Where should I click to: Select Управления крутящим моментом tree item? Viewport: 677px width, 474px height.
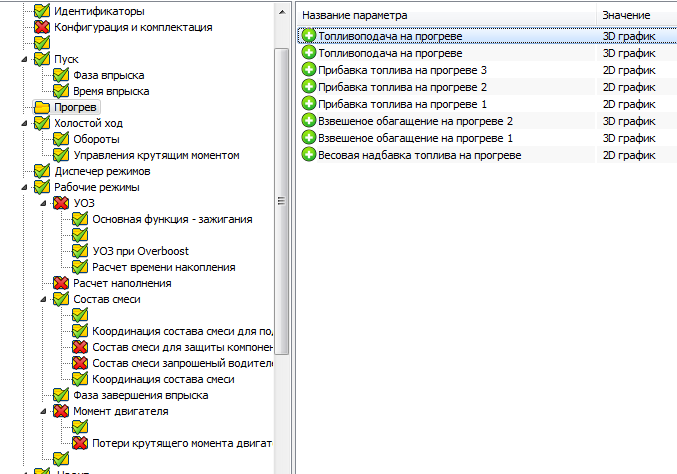pos(156,155)
